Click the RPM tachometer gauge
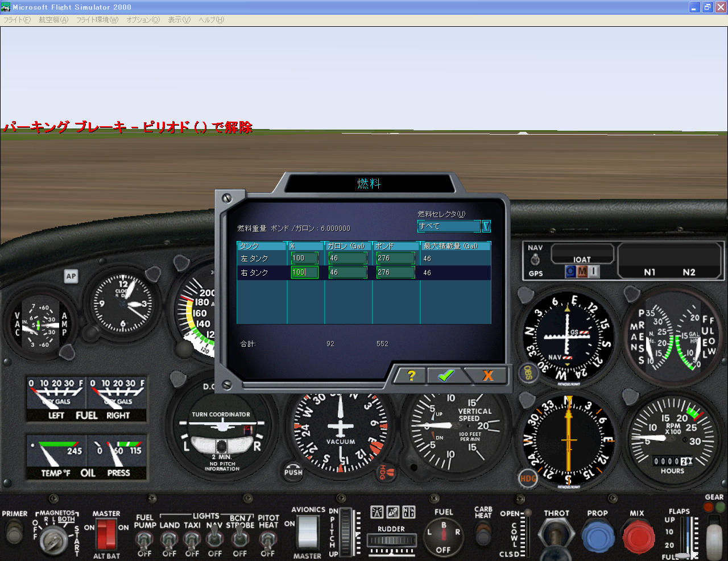 [673, 439]
